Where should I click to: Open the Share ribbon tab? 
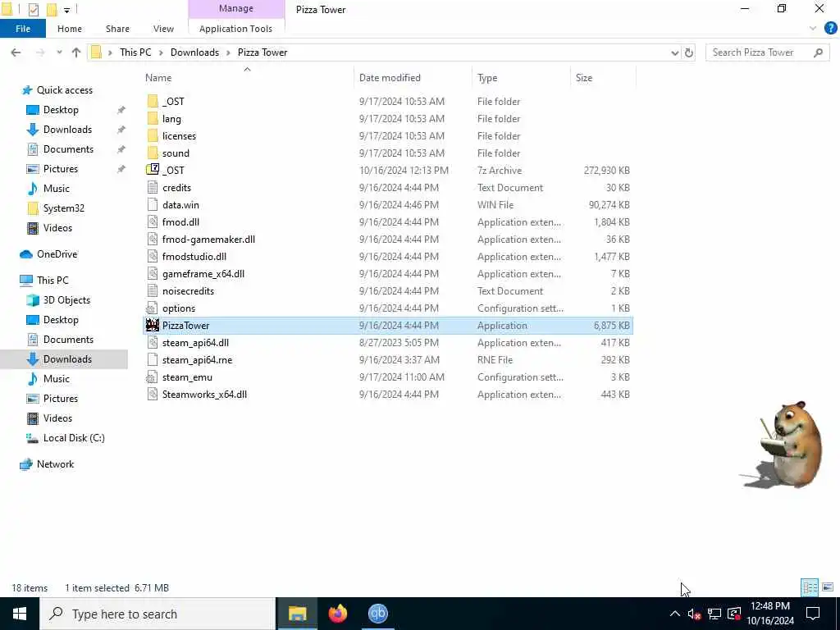tap(117, 29)
